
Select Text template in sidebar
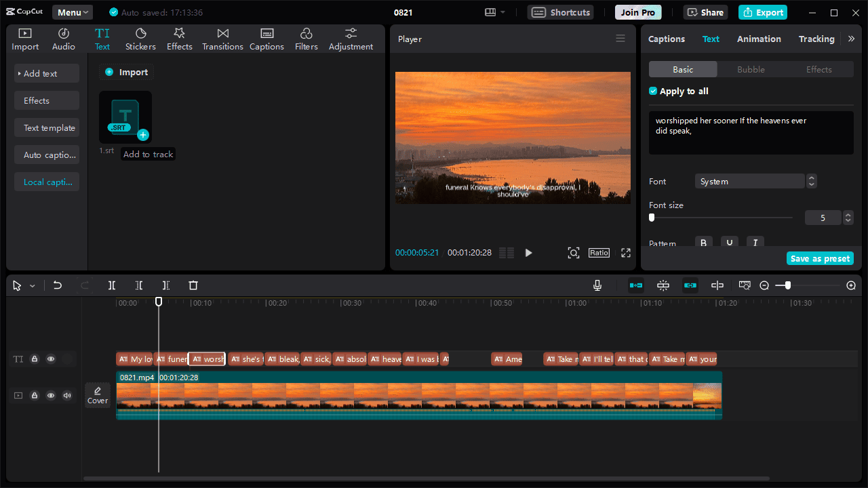pos(47,127)
